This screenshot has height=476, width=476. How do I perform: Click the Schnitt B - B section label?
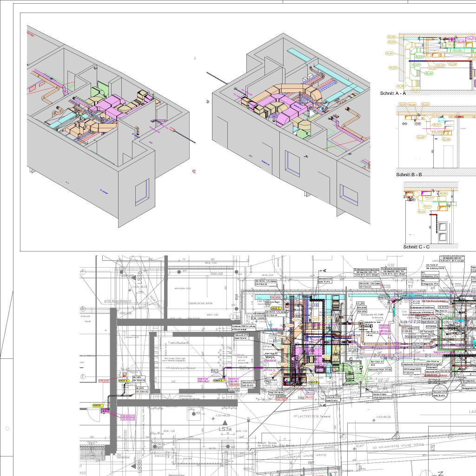point(409,175)
